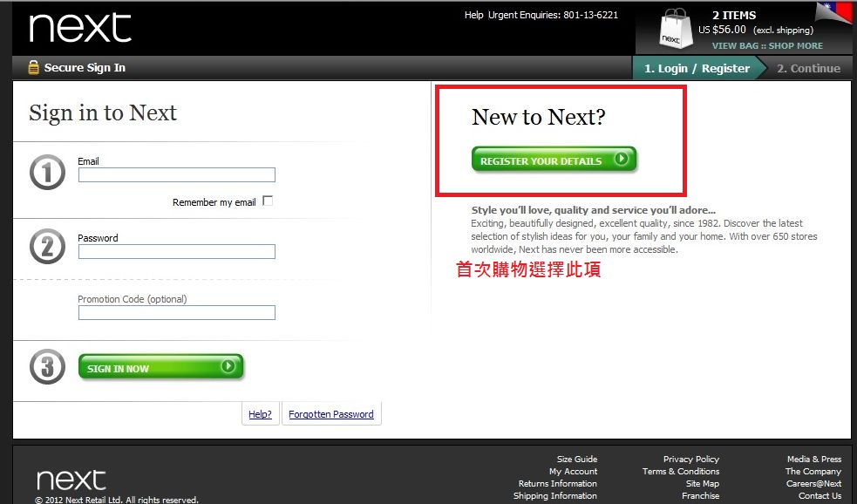Click Urgent Enquiries phone number text
The height and width of the screenshot is (504, 857).
(553, 15)
